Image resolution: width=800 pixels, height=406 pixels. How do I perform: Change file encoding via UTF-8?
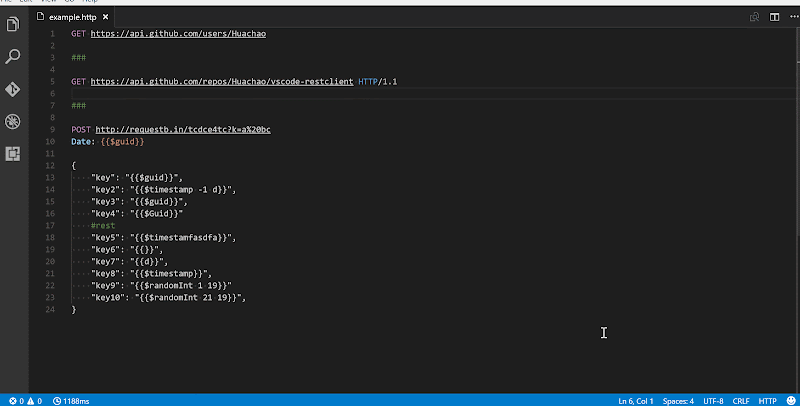pos(713,401)
